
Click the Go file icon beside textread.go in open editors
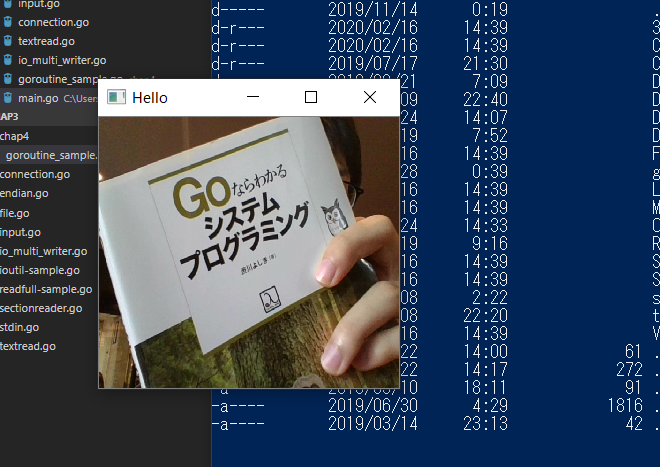coord(8,41)
